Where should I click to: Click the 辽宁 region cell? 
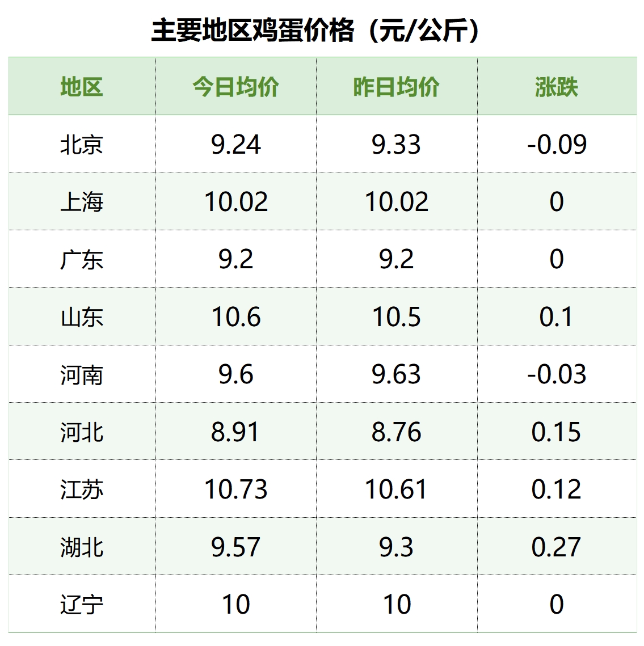click(82, 605)
